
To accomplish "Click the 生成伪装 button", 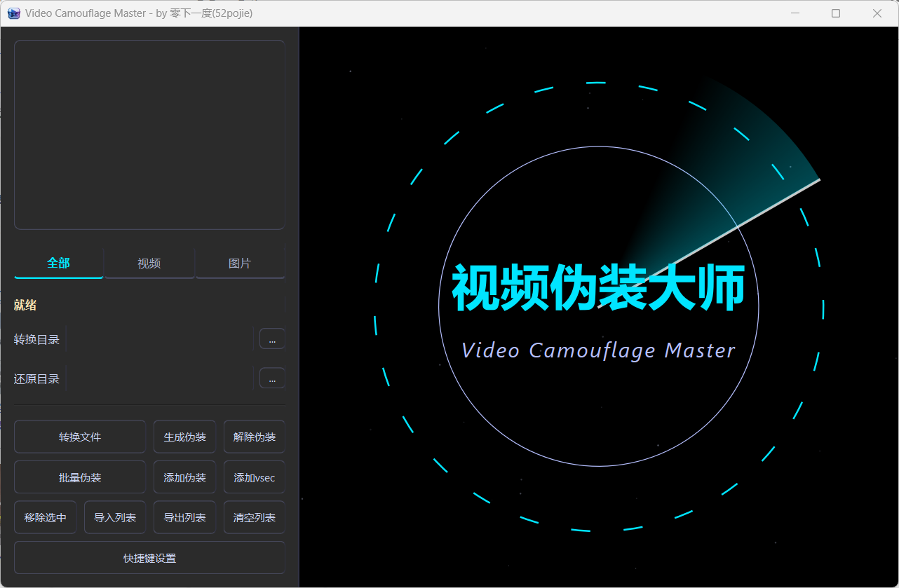I will tap(184, 436).
